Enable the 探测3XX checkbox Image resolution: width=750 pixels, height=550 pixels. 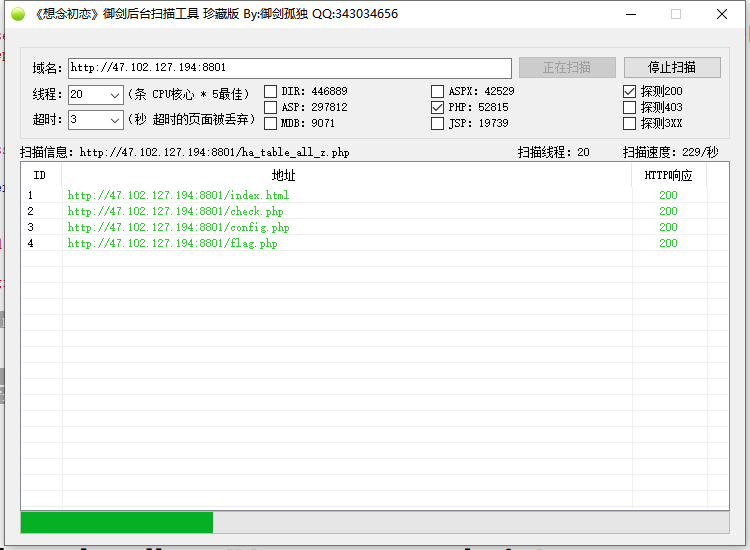pos(629,123)
